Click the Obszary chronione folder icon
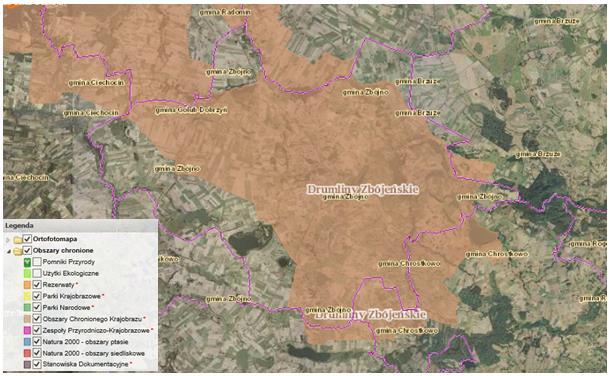The height and width of the screenshot is (376, 610). pyautogui.click(x=18, y=251)
